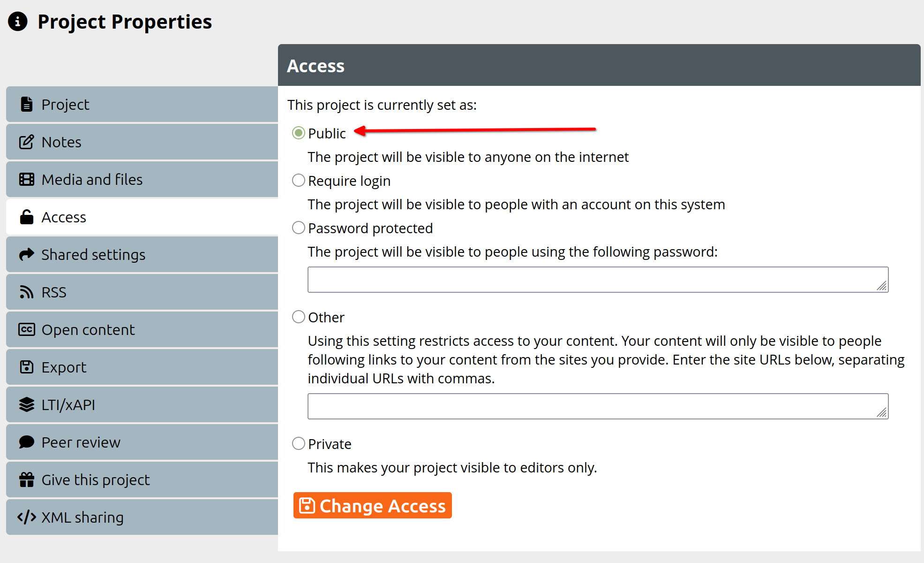Screen dimensions: 924x563
Task: Click the site URLs text field
Action: pyautogui.click(x=597, y=406)
